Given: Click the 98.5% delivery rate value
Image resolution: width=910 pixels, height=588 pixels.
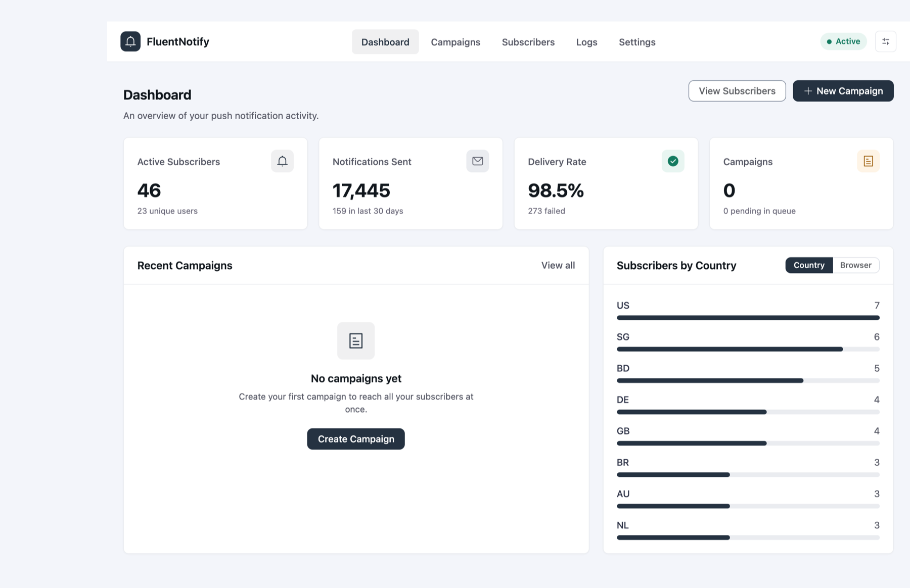Looking at the screenshot, I should pyautogui.click(x=556, y=190).
